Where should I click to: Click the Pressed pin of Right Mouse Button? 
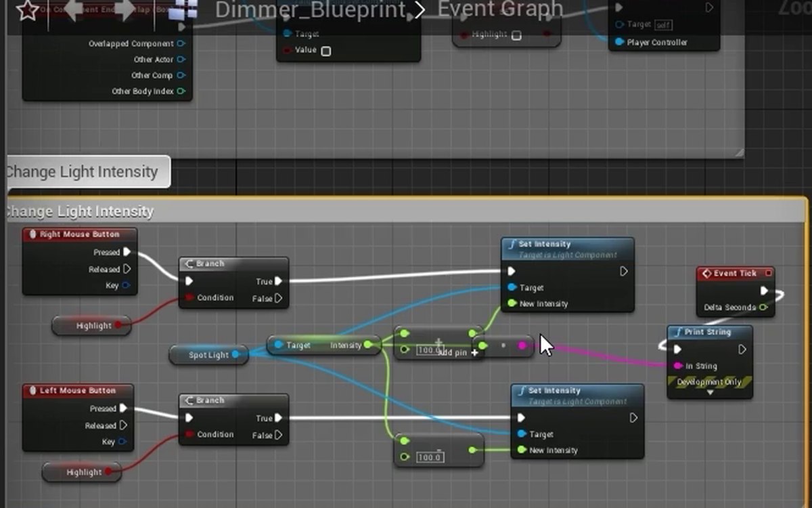point(127,252)
